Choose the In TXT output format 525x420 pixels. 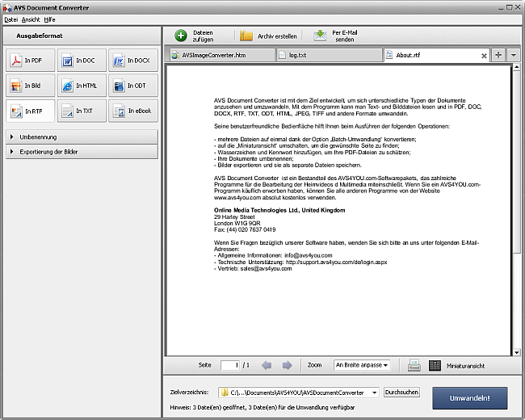(82, 111)
